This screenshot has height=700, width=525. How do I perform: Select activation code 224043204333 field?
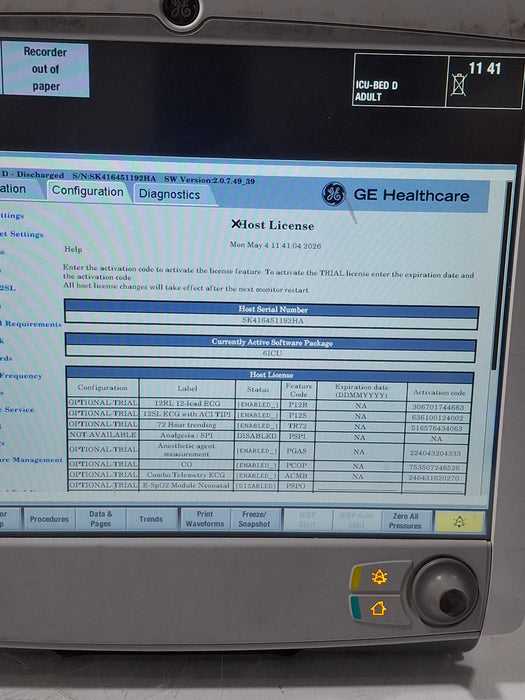[435, 453]
